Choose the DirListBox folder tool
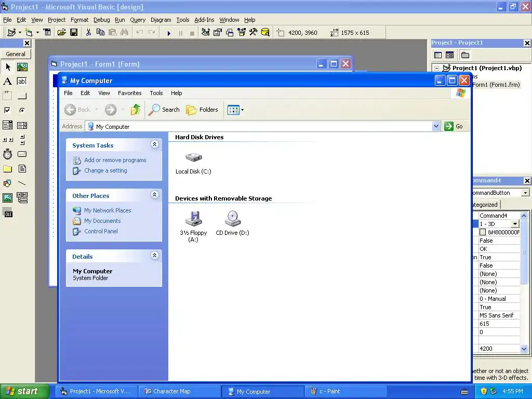Image resolution: width=532 pixels, height=399 pixels. coord(7,169)
